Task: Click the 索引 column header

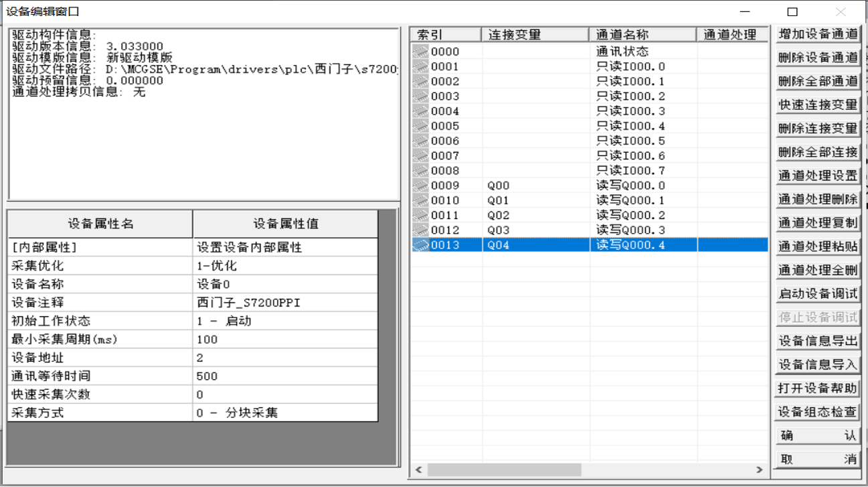Action: pos(446,35)
